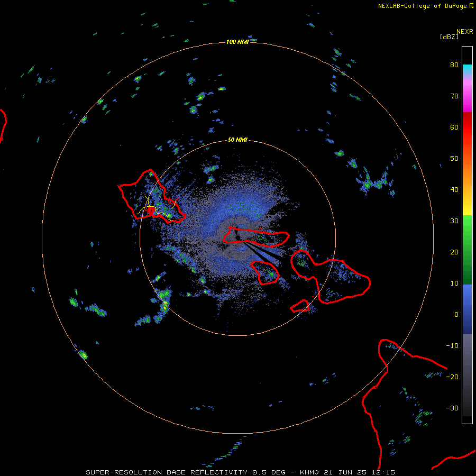Click the -30 value on dBZ scale
The width and height of the screenshot is (476, 476).
[452, 408]
